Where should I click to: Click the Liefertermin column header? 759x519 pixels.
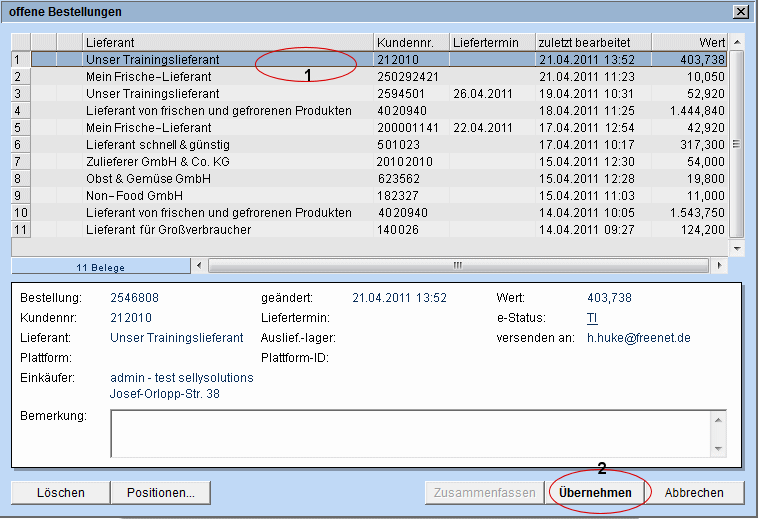click(x=490, y=42)
